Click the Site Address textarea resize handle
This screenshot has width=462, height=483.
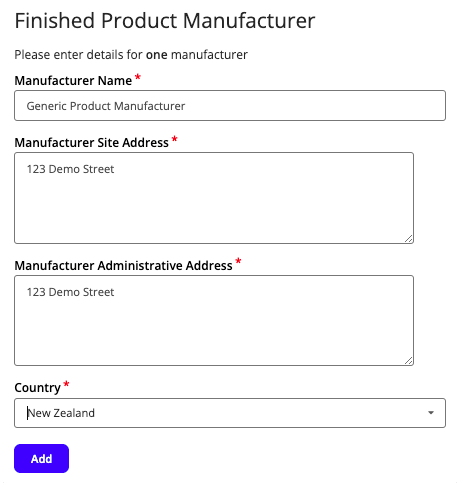point(409,239)
